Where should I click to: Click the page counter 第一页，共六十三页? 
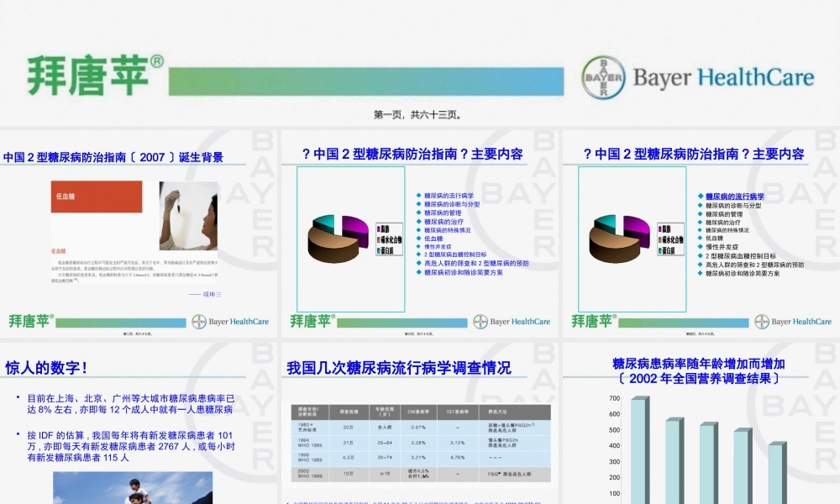pyautogui.click(x=419, y=113)
